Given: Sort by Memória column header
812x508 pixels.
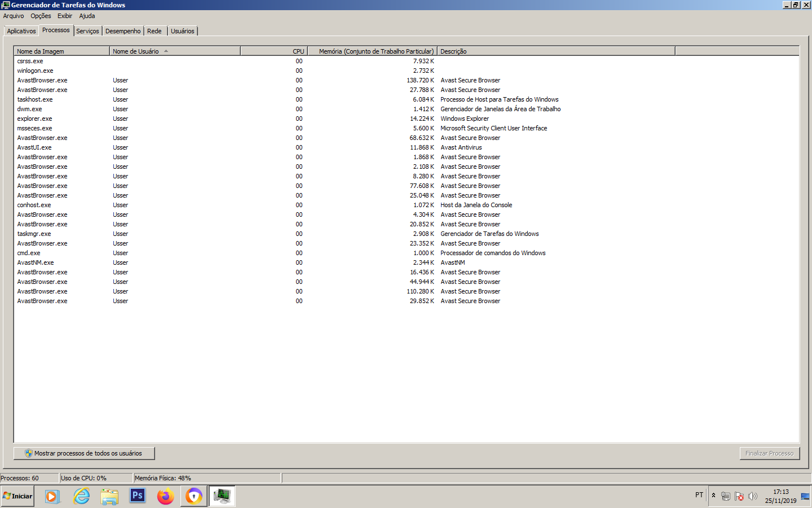Looking at the screenshot, I should click(372, 51).
